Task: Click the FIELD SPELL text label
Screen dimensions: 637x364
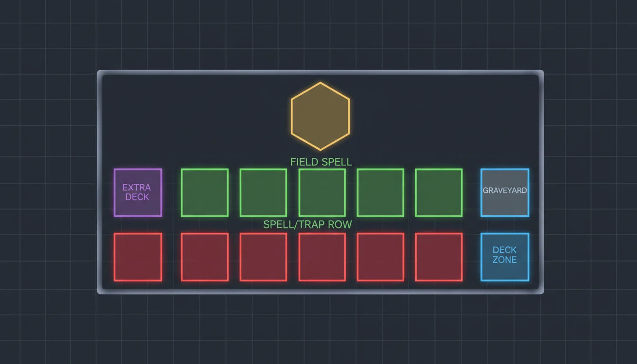Action: click(x=320, y=162)
